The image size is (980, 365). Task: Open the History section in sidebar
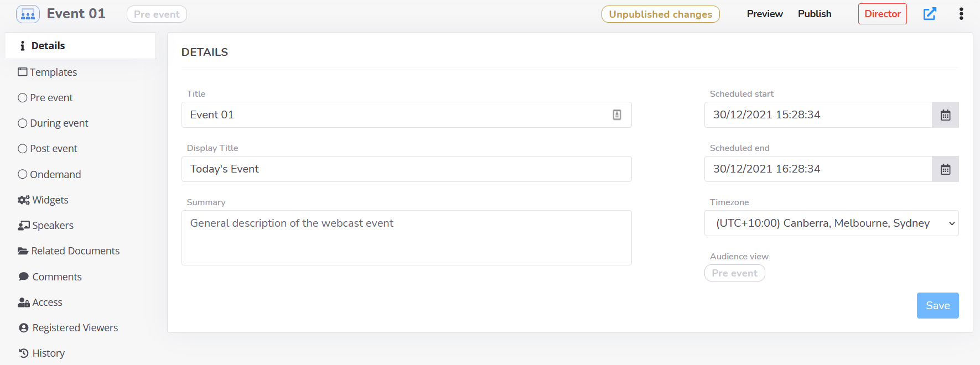42,353
